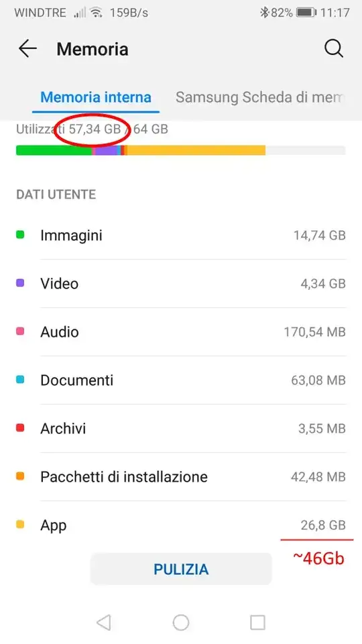Open Pacchetti di installazione category
Image resolution: width=362 pixels, height=644 pixels.
[181, 477]
